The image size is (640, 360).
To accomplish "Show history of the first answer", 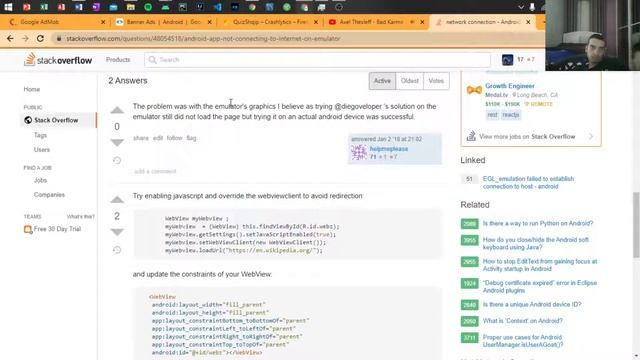I will [x=117, y=160].
